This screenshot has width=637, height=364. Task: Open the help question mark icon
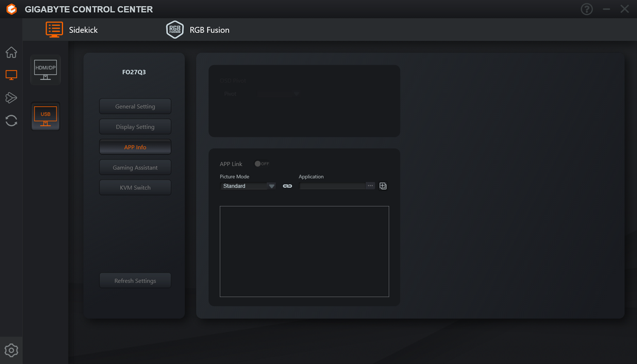coord(587,9)
